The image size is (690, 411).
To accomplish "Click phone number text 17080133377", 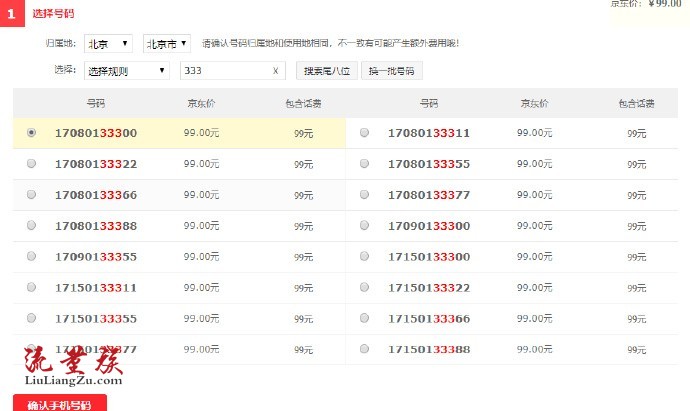I will tap(429, 195).
